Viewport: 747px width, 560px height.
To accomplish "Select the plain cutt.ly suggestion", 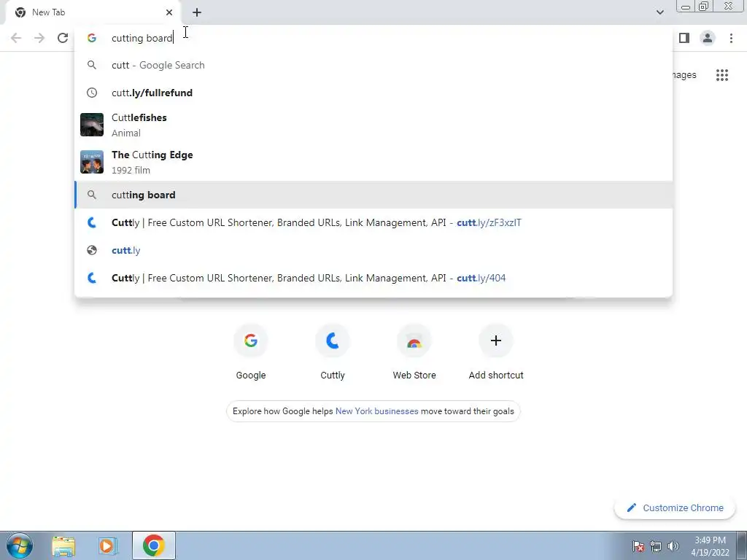I will (373, 250).
